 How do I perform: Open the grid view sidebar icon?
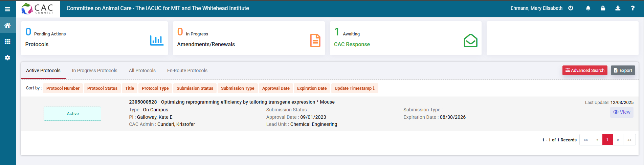(7, 42)
